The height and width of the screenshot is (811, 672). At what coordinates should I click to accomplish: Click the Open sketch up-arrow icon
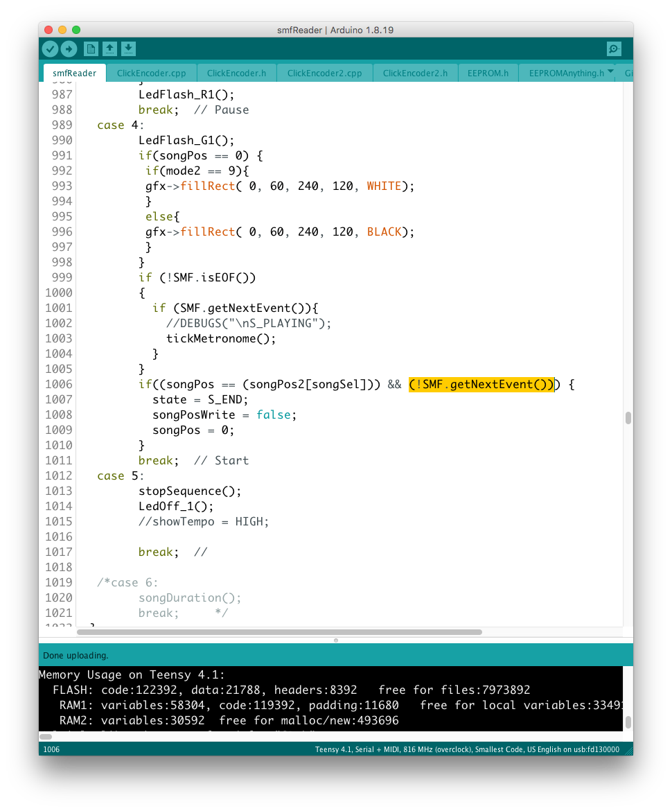pyautogui.click(x=109, y=49)
